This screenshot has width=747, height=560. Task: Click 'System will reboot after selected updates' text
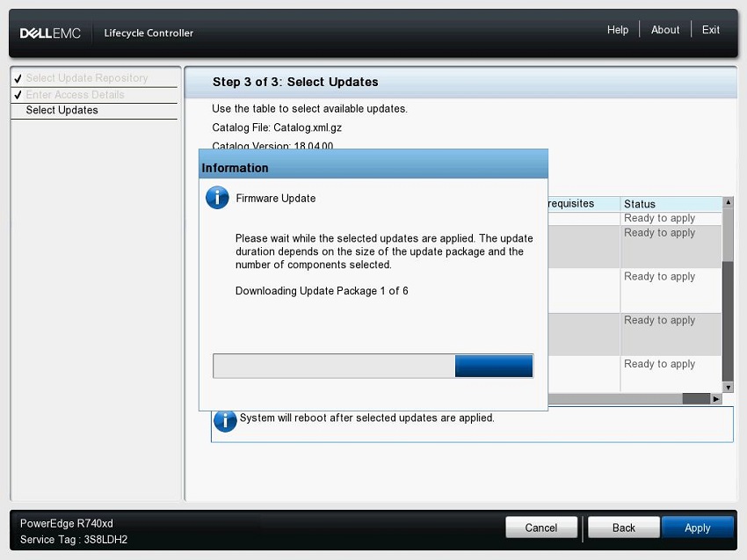click(366, 418)
